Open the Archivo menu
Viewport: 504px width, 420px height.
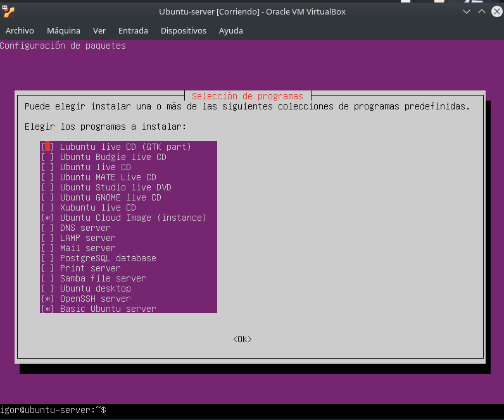(x=20, y=31)
